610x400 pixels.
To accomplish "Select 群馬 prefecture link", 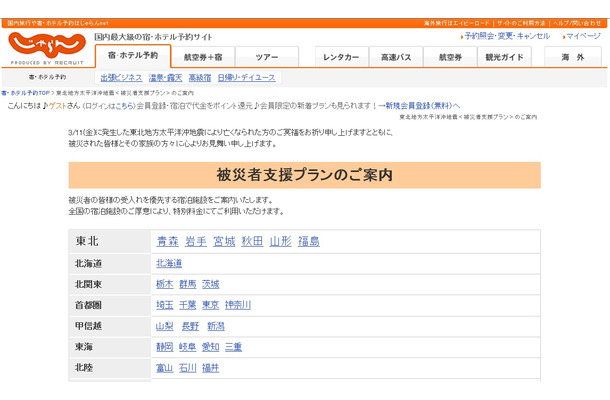I will point(188,284).
